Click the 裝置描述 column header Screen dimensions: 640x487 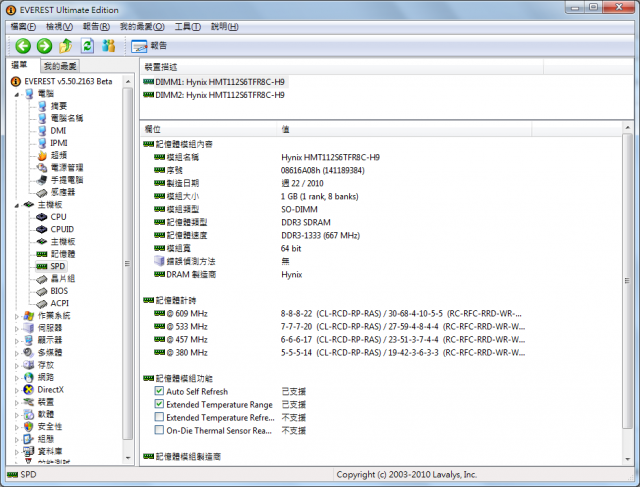342,67
